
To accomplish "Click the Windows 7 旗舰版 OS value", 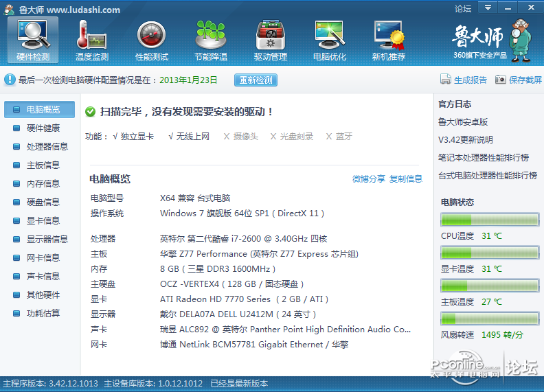I will 242,214.
